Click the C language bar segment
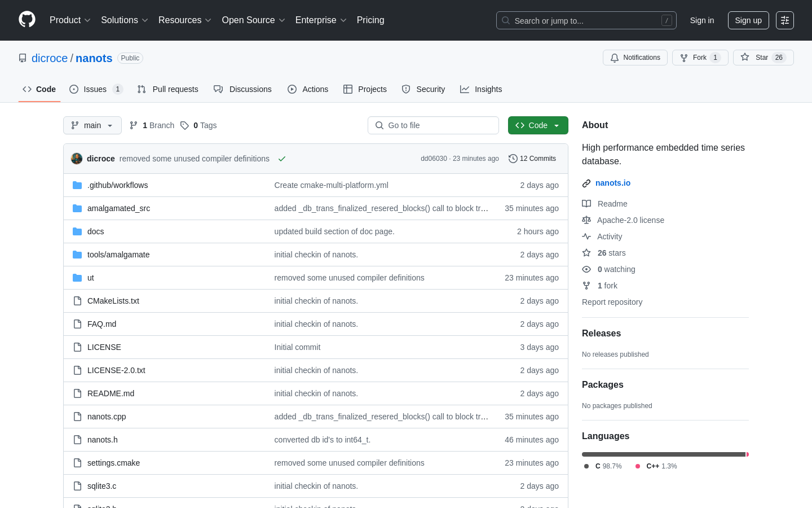The height and width of the screenshot is (508, 812). (664, 454)
